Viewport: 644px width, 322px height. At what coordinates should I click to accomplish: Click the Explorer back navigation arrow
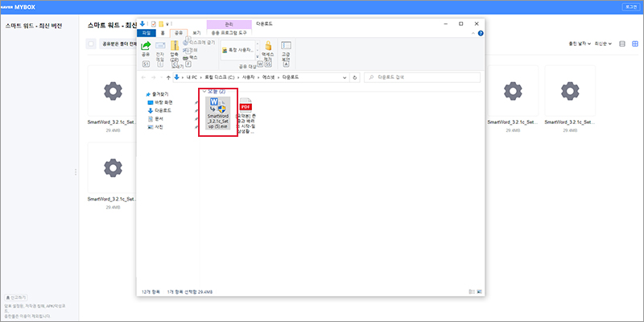point(143,77)
